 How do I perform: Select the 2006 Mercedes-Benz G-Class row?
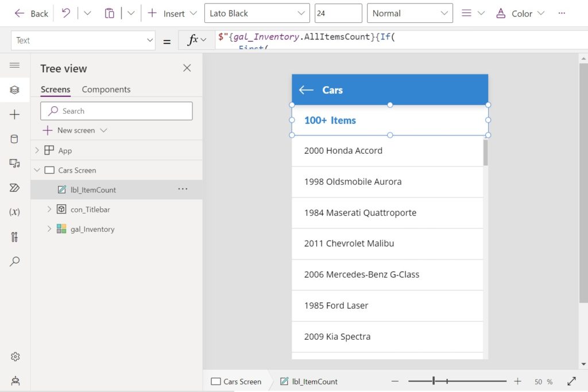(388, 275)
